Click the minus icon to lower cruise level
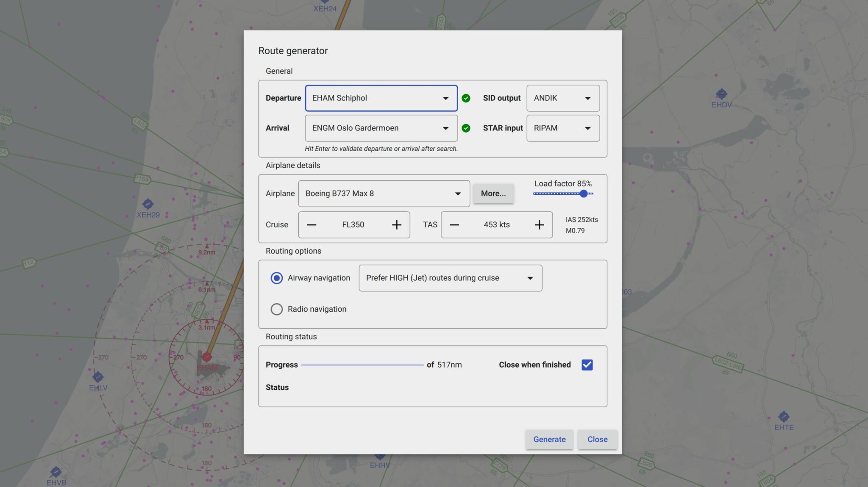This screenshot has height=487, width=868. click(x=312, y=225)
